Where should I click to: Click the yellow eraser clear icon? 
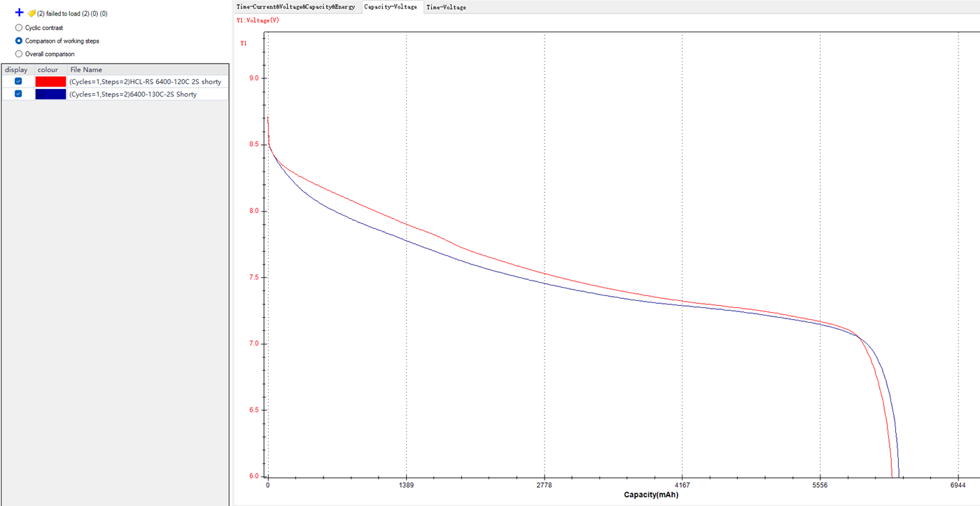point(31,13)
